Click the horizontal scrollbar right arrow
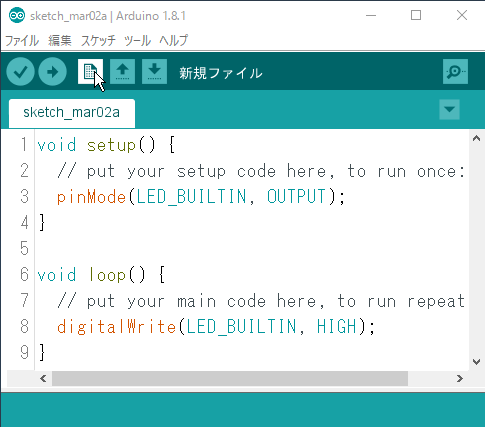 coord(460,379)
